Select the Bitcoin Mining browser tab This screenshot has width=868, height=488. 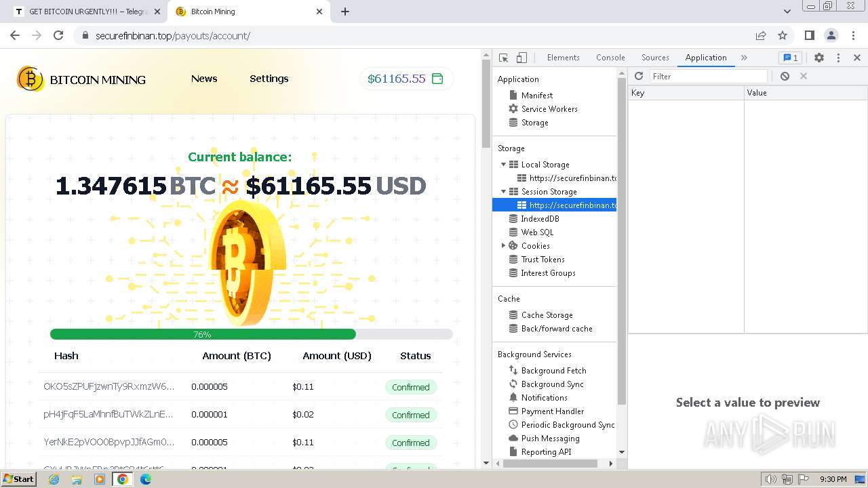coord(248,12)
